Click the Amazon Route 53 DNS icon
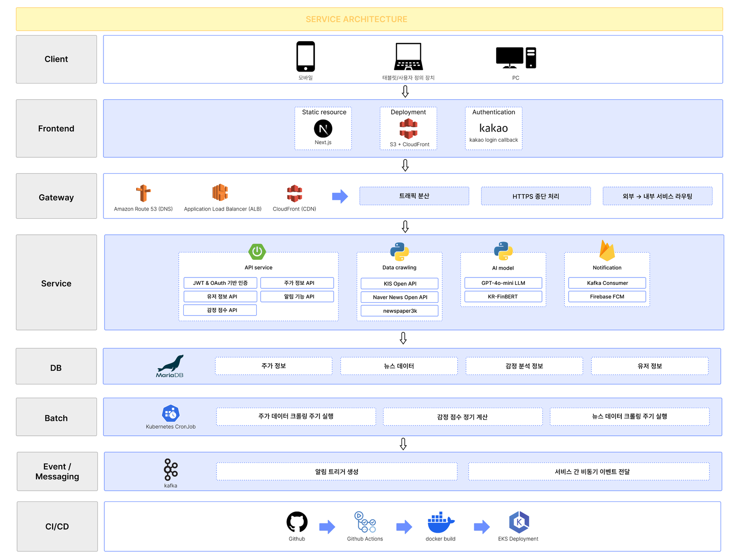Viewport: 739px width, 560px height. pyautogui.click(x=143, y=193)
